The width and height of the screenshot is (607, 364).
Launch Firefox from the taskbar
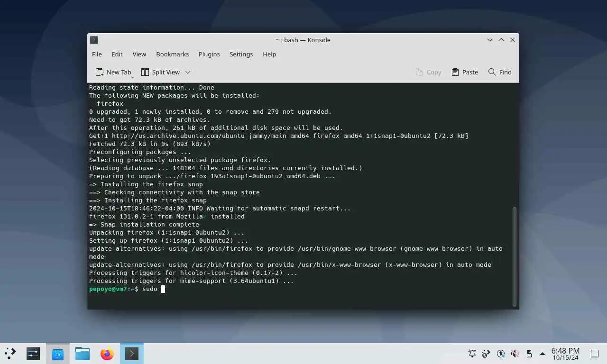click(x=107, y=354)
